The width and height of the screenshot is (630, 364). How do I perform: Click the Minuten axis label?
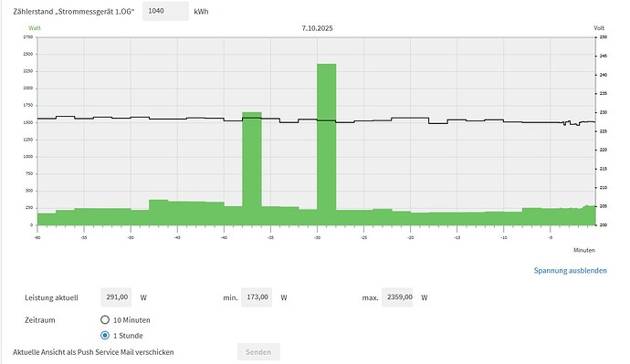(583, 250)
